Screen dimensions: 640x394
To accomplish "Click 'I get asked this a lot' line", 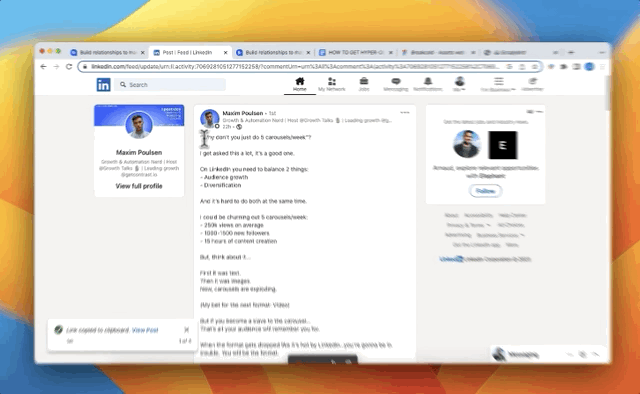I will pos(247,153).
